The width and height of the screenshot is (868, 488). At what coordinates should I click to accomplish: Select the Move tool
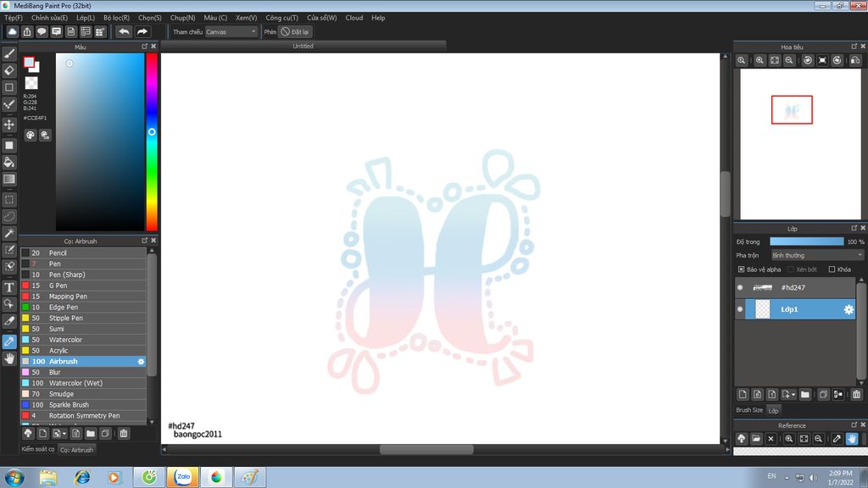pyautogui.click(x=9, y=125)
